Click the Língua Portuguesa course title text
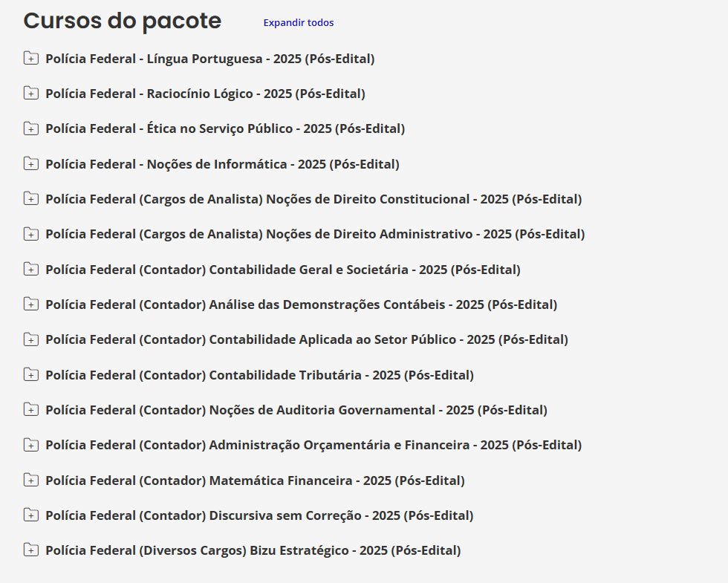Image resolution: width=728 pixels, height=583 pixels. (209, 59)
